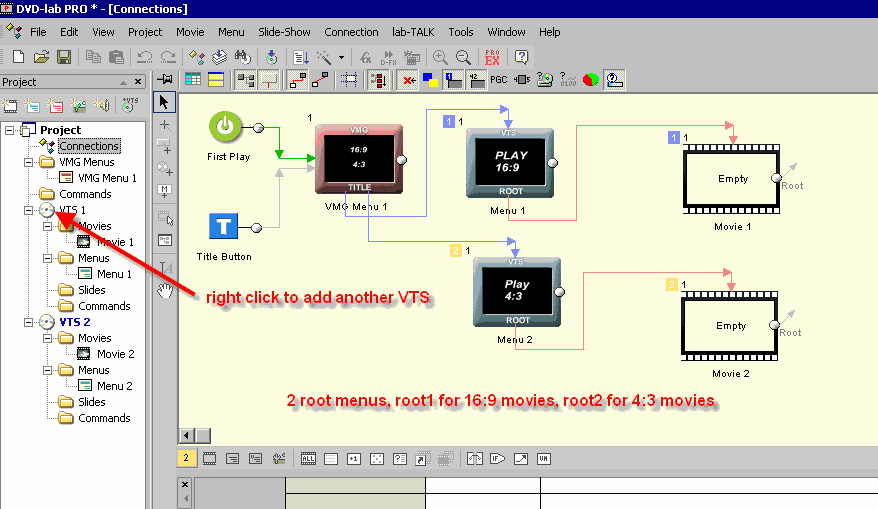
Task: Collapse the Project panel with the up arrow
Action: [x=123, y=82]
